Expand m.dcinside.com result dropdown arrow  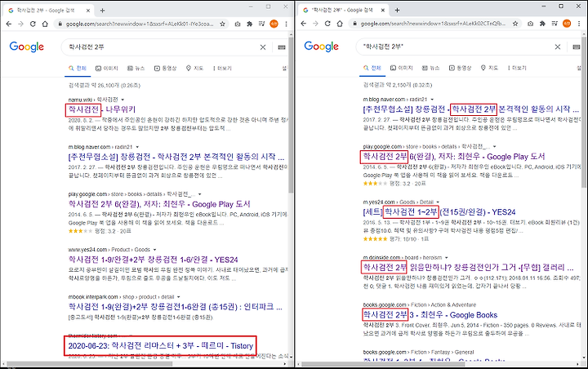click(446, 258)
